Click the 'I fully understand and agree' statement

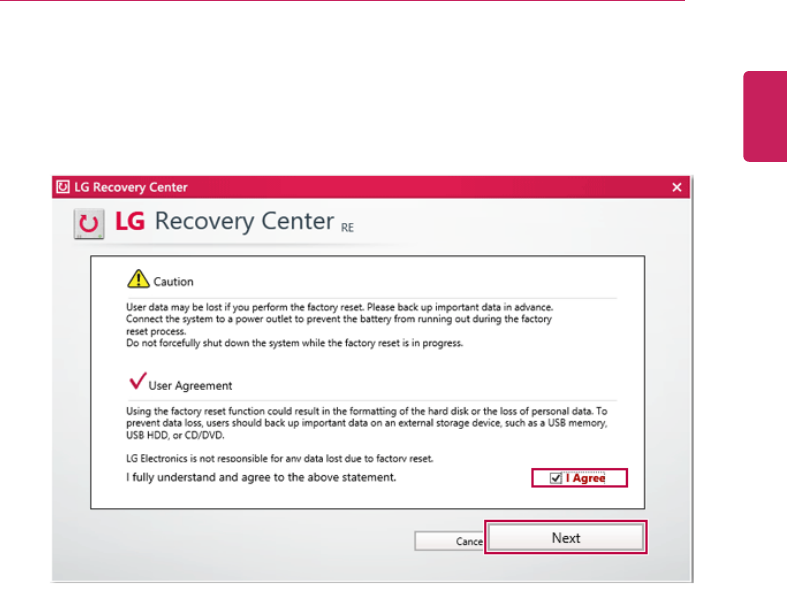pyautogui.click(x=261, y=477)
